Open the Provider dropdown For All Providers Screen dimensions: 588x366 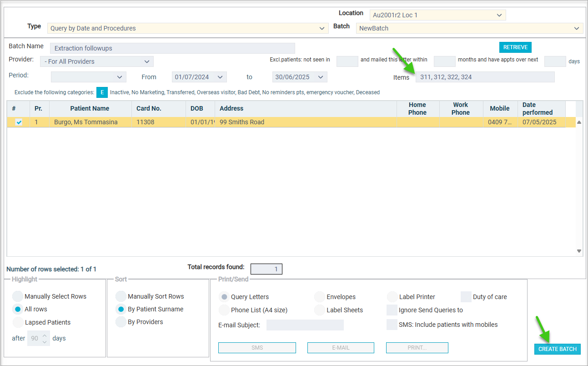pos(97,61)
